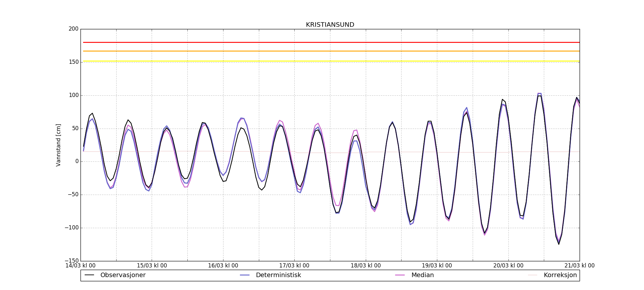Select the 14/03 kl 00 x-axis tick
644x290 pixels.
pos(80,266)
